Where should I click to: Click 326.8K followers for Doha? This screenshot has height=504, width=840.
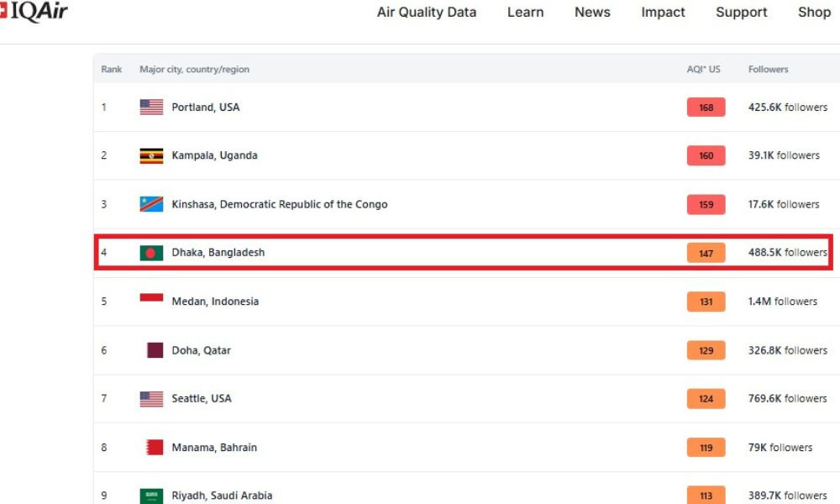pos(788,350)
